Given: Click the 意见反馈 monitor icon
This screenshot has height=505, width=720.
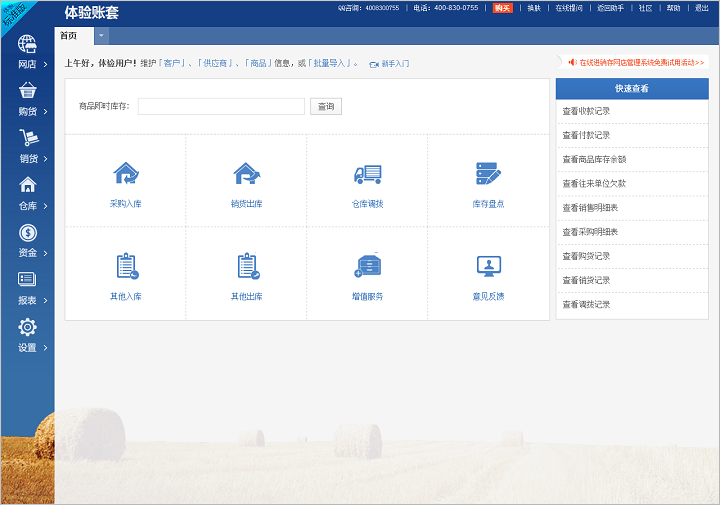Looking at the screenshot, I should point(489,266).
